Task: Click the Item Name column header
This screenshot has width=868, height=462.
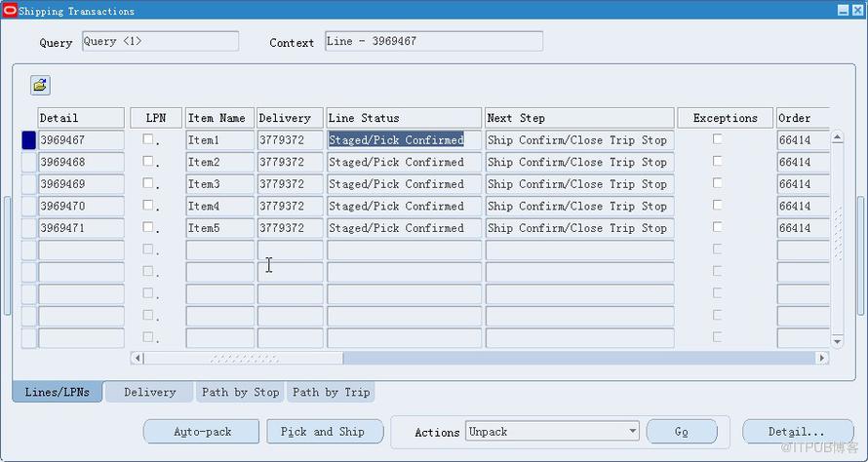Action: pos(219,118)
